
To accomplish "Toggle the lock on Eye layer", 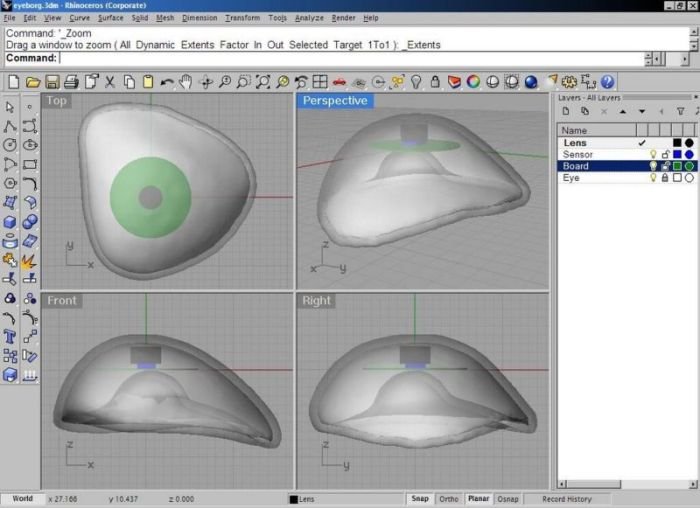I will (x=665, y=178).
